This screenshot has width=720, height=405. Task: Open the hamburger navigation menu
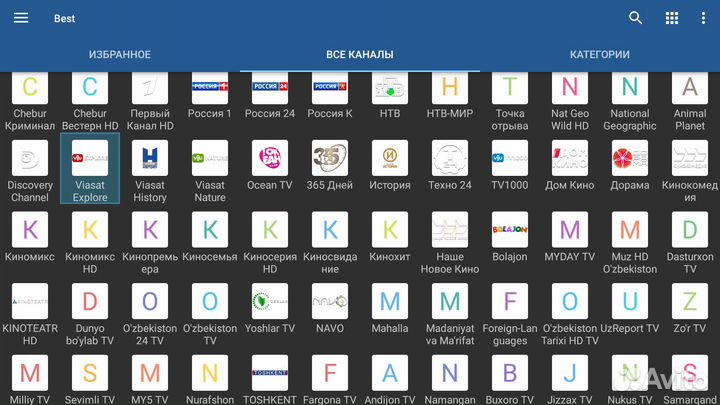coord(20,18)
